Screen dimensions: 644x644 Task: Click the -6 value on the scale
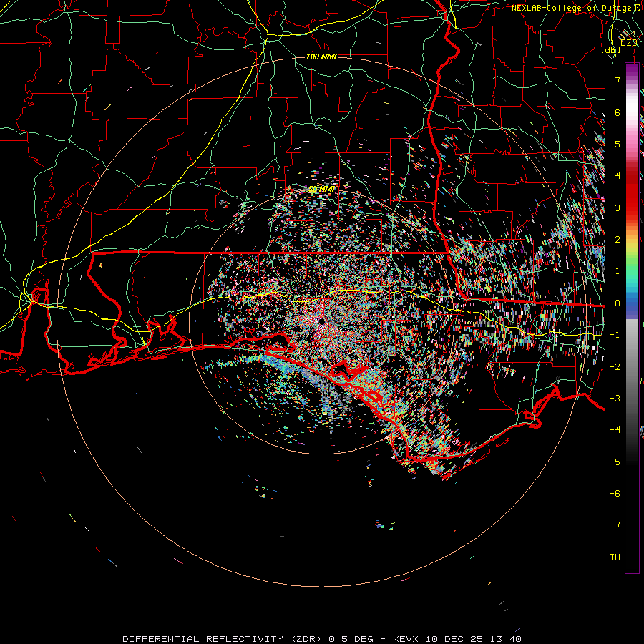pyautogui.click(x=615, y=494)
